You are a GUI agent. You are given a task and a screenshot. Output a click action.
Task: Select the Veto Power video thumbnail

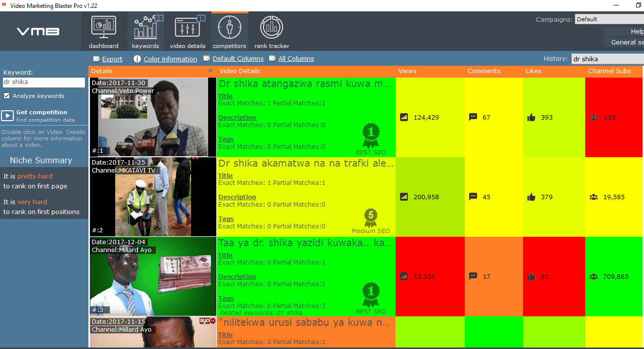coord(153,117)
